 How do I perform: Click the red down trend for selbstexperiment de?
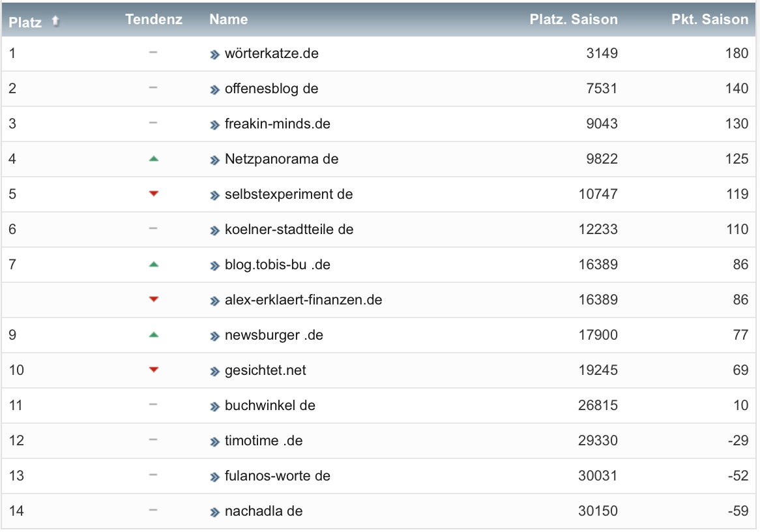tap(154, 194)
